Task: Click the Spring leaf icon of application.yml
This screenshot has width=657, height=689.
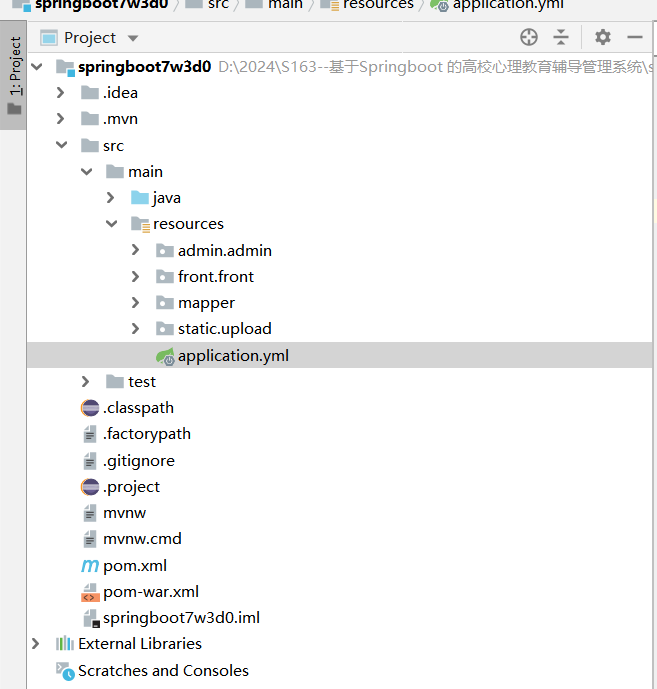Action: click(164, 355)
